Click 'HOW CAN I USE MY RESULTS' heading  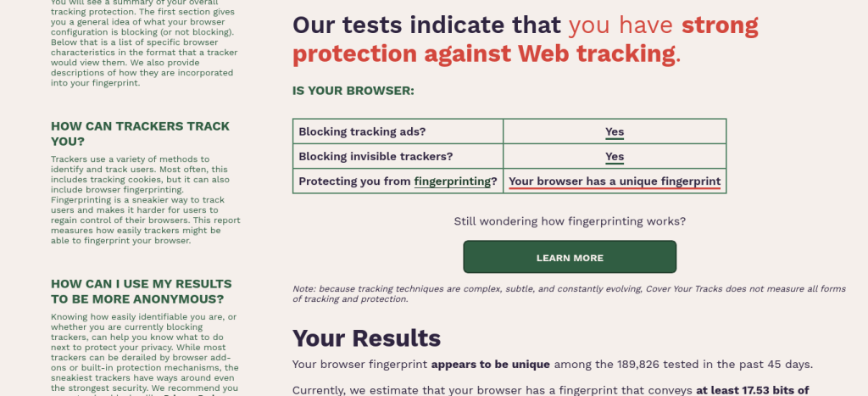(x=141, y=291)
